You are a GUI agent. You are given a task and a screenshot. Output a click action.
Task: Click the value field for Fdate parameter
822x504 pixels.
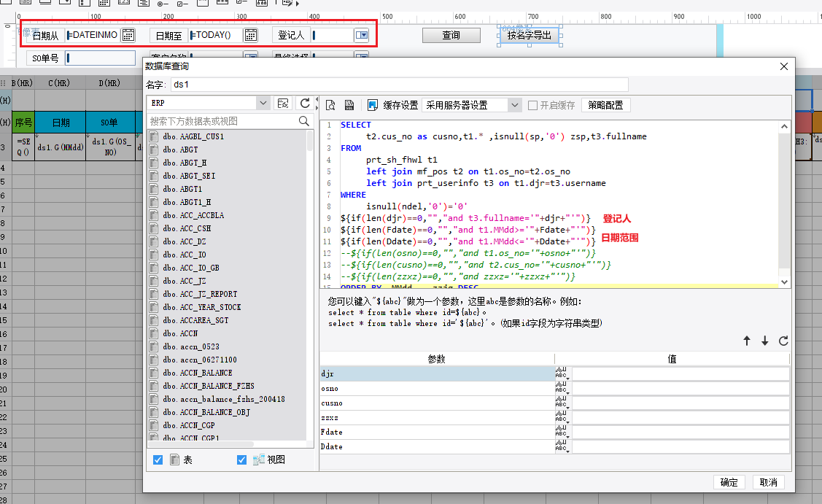(681, 432)
